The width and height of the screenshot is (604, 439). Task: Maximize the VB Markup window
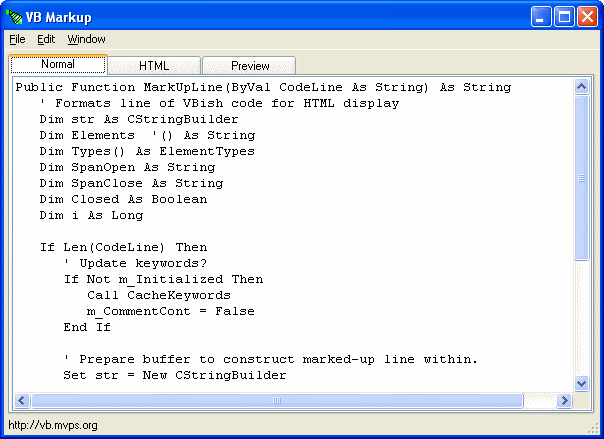pos(564,17)
